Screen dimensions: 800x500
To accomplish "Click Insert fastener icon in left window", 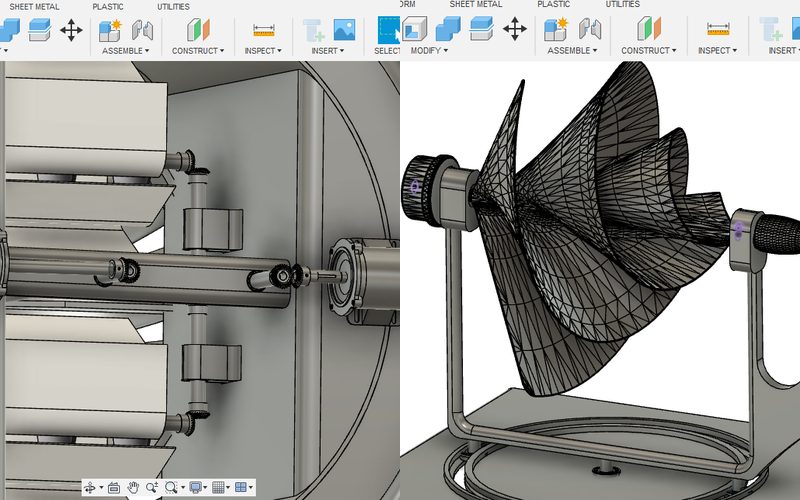I will [x=313, y=30].
